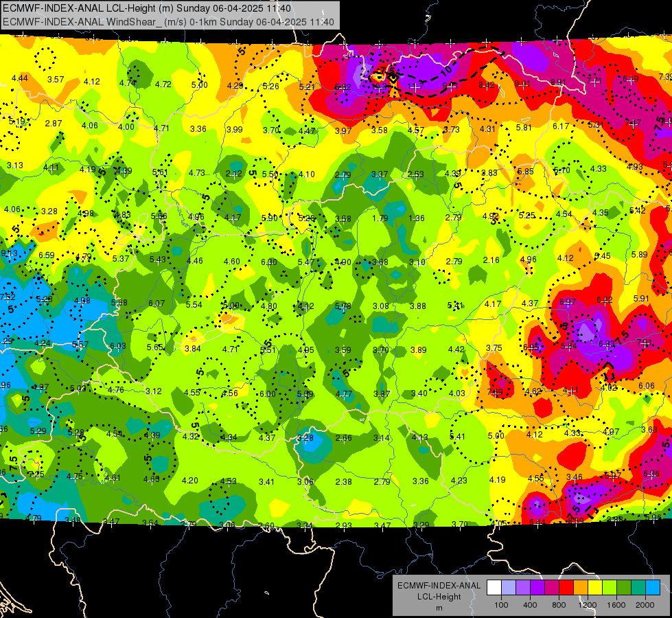Click the LCL-Height title line in the header

pos(147,8)
